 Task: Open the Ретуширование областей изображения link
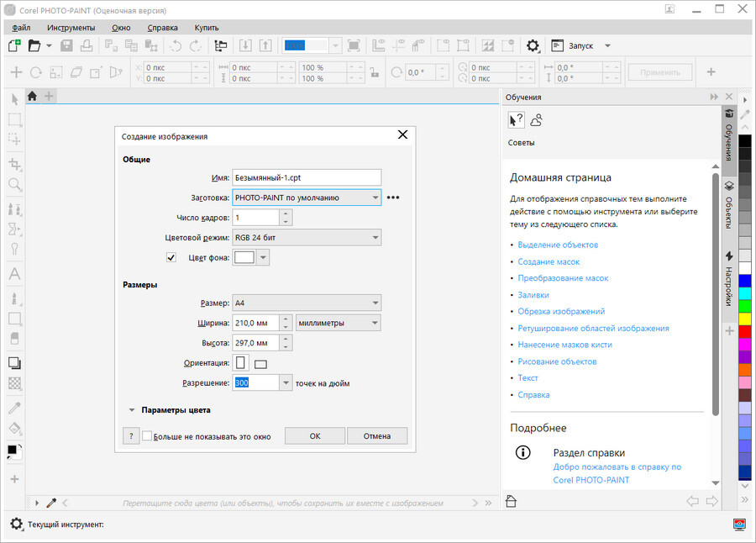pyautogui.click(x=594, y=328)
